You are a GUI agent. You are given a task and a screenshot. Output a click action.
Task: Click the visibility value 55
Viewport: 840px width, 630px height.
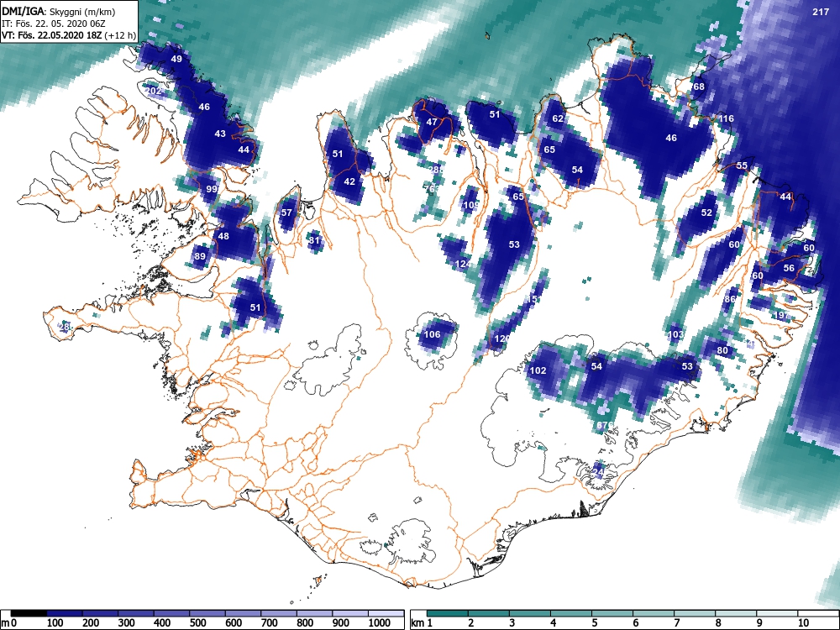742,165
